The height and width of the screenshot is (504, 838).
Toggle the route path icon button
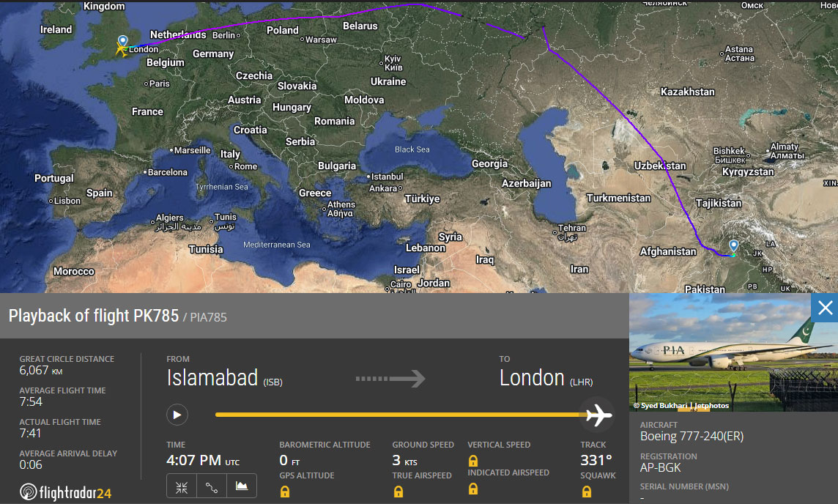[212, 487]
